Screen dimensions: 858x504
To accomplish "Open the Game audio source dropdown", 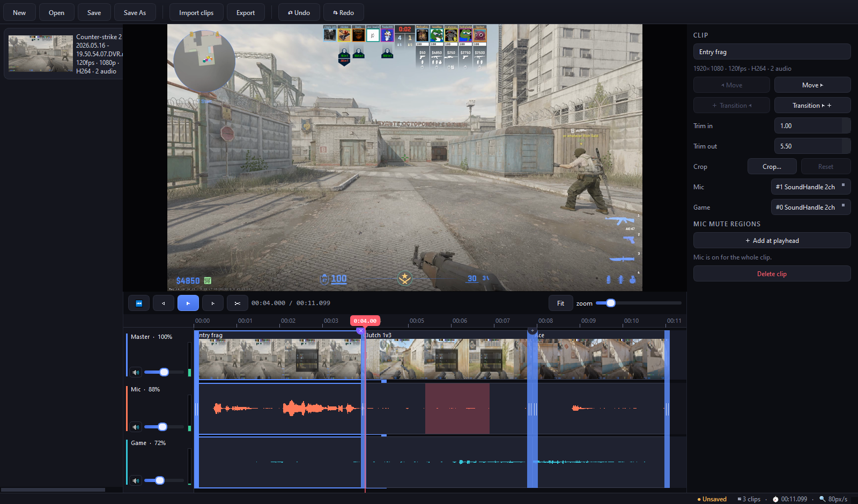I will tap(810, 207).
